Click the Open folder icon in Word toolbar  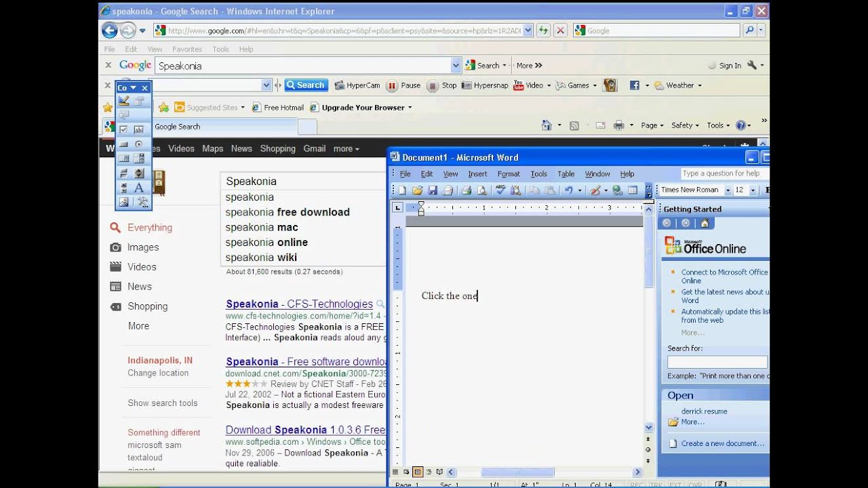pyautogui.click(x=418, y=190)
